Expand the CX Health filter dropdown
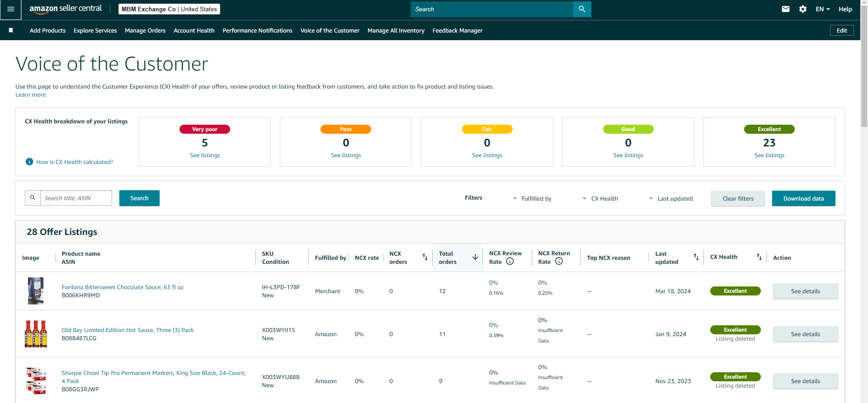 [600, 198]
